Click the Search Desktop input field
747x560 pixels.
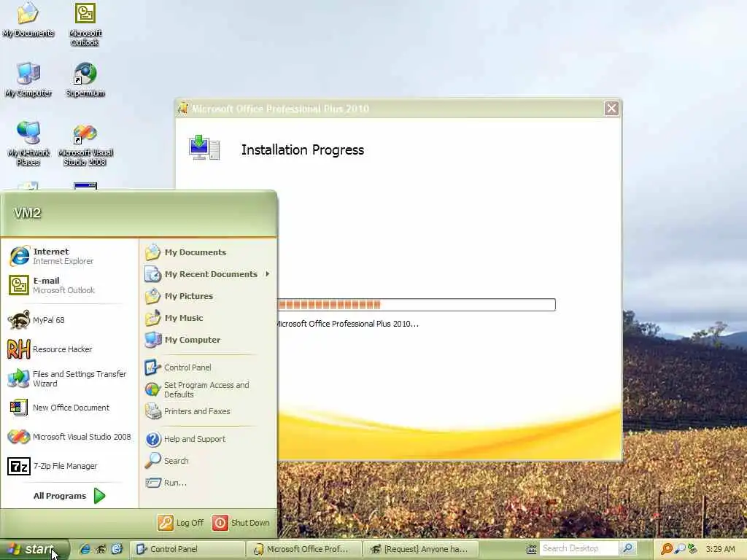click(x=578, y=548)
